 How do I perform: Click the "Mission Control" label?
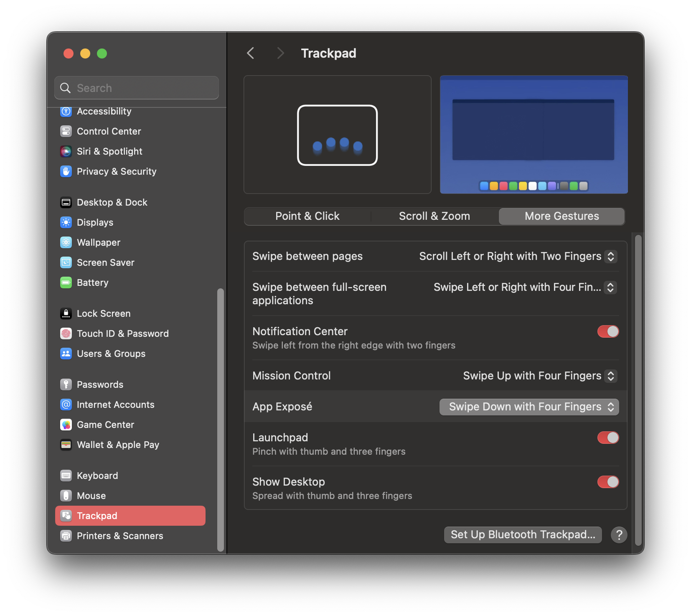coord(292,376)
